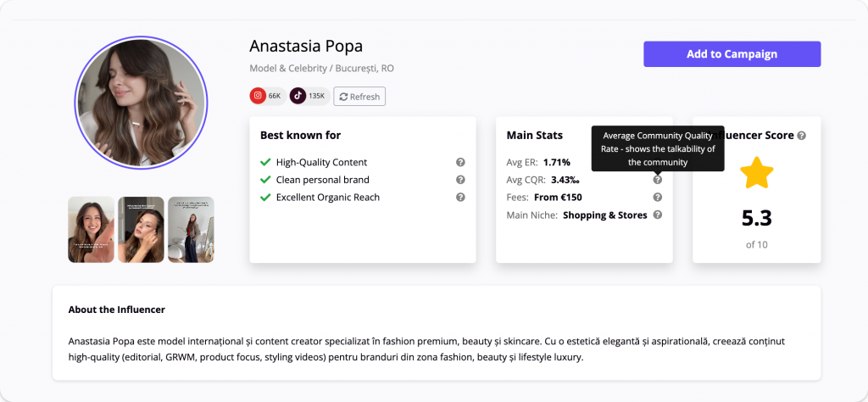The image size is (868, 402).
Task: Refresh the social follower counts
Action: point(359,97)
